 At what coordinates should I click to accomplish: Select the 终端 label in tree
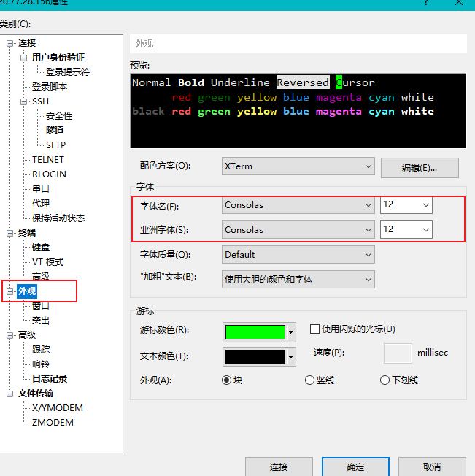point(27,233)
